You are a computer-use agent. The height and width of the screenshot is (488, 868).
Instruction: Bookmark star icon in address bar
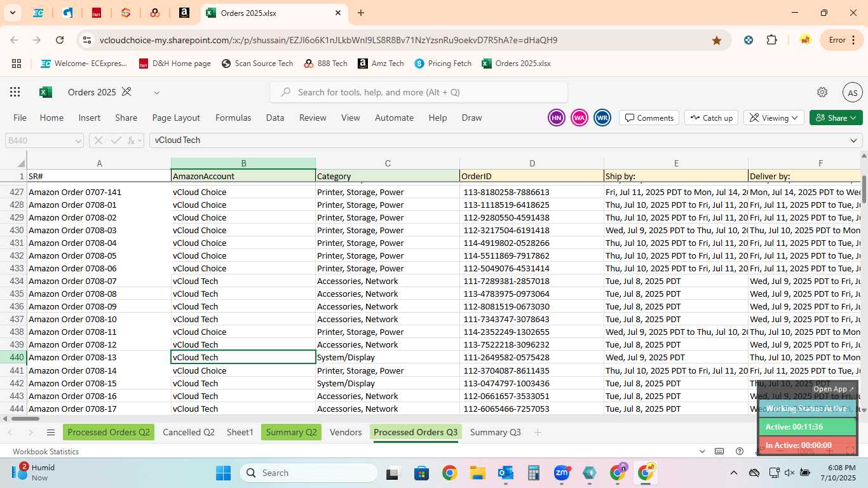[x=717, y=40]
